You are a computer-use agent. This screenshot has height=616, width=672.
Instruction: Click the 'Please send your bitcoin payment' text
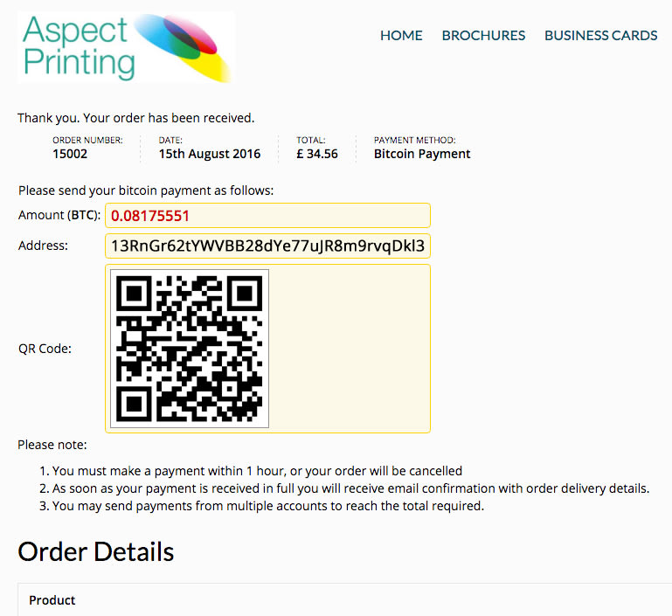point(146,190)
